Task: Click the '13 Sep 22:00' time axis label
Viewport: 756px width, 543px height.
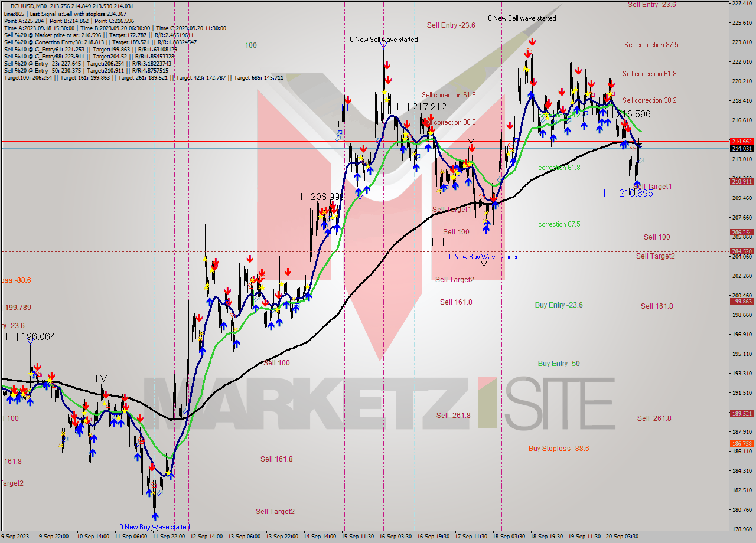Action: (283, 537)
